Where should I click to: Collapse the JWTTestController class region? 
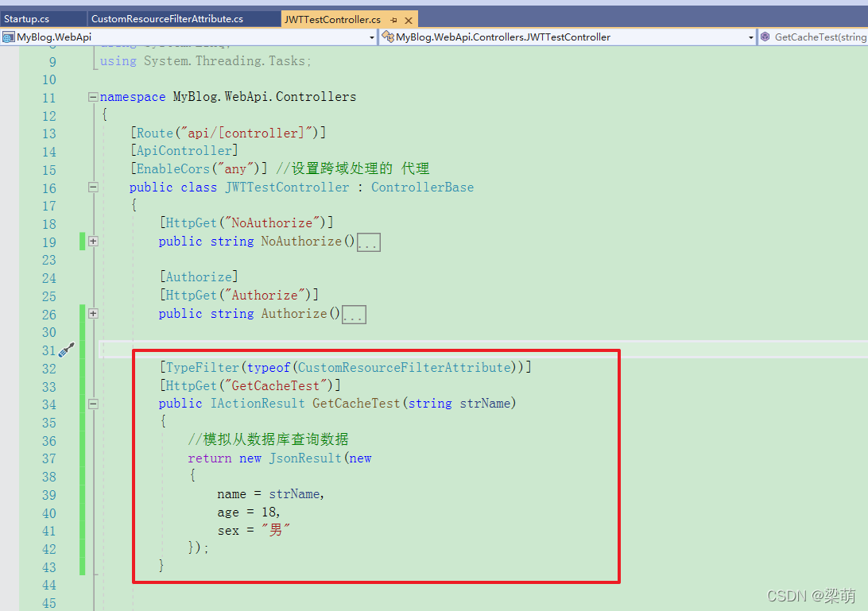tap(93, 187)
